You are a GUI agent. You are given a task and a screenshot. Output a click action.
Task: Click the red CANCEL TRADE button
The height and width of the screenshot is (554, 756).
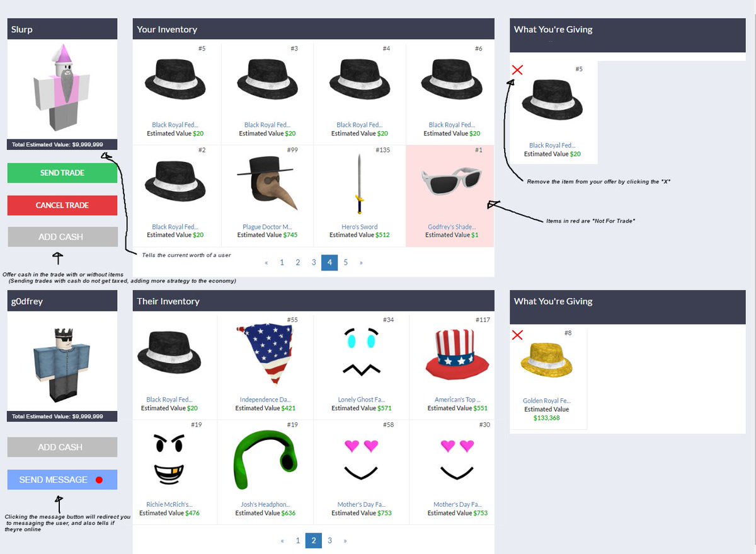click(62, 205)
